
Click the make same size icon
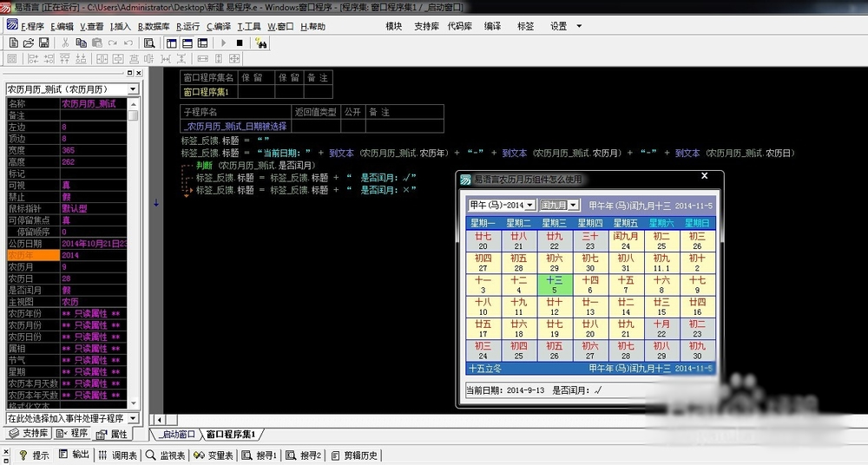(234, 59)
